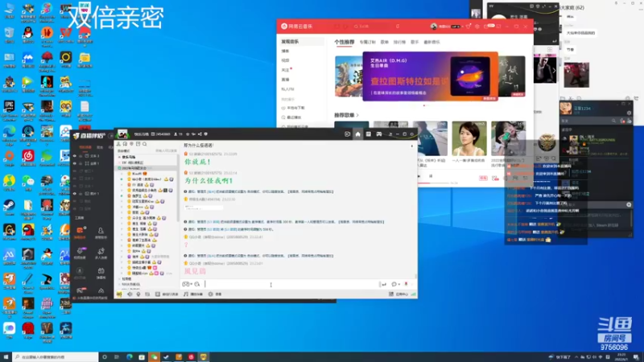Click the red microphone icon beside the chat input
644x362 pixels.
[407, 284]
